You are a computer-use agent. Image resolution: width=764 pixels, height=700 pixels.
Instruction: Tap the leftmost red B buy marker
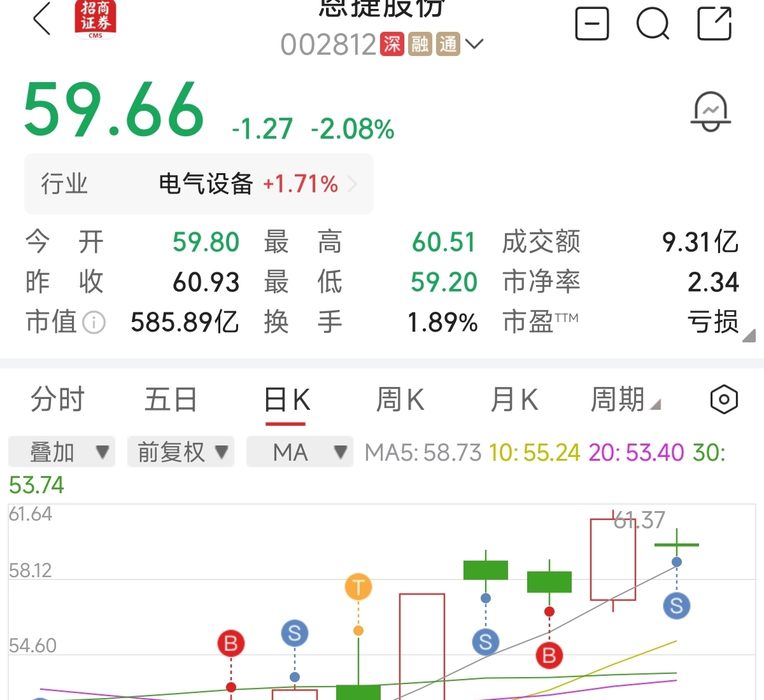(x=231, y=643)
